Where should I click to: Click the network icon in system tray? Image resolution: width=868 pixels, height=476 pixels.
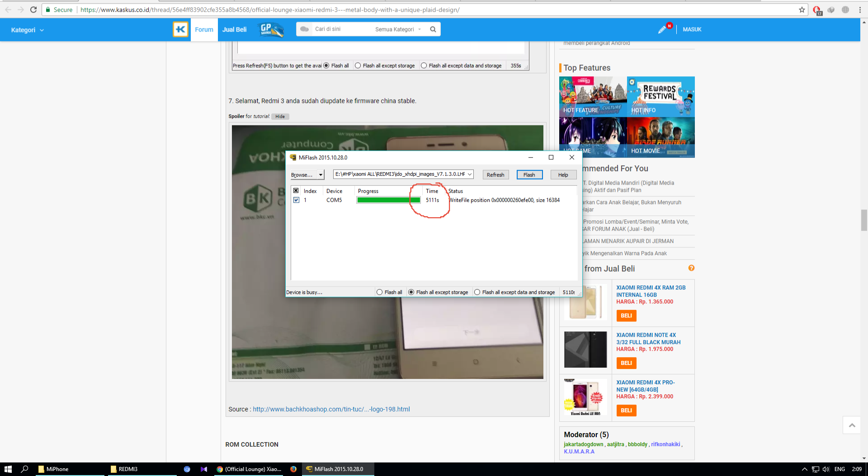pos(815,469)
